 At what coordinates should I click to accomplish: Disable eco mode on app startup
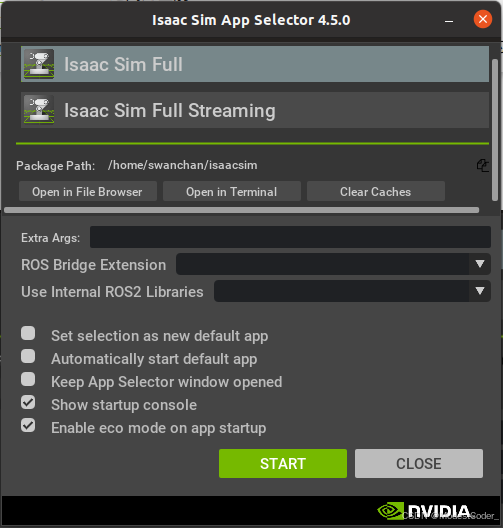click(28, 425)
